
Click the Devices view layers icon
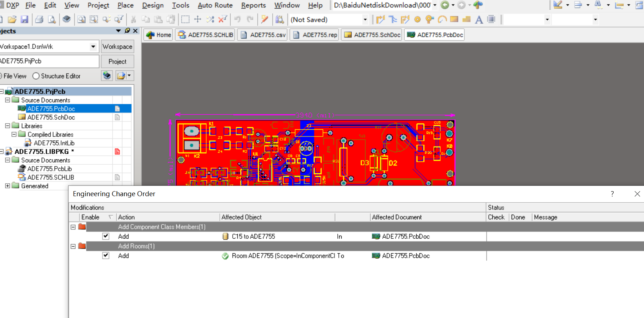coord(66,19)
